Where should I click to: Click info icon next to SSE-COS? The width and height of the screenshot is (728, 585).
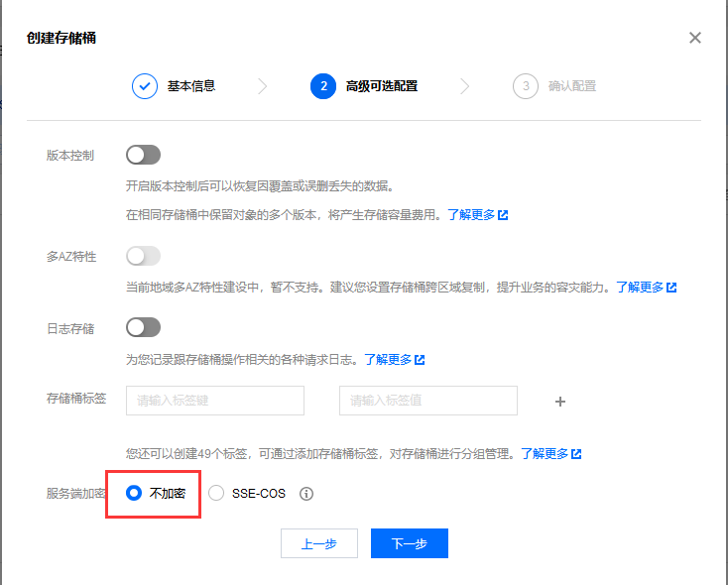[x=306, y=494]
